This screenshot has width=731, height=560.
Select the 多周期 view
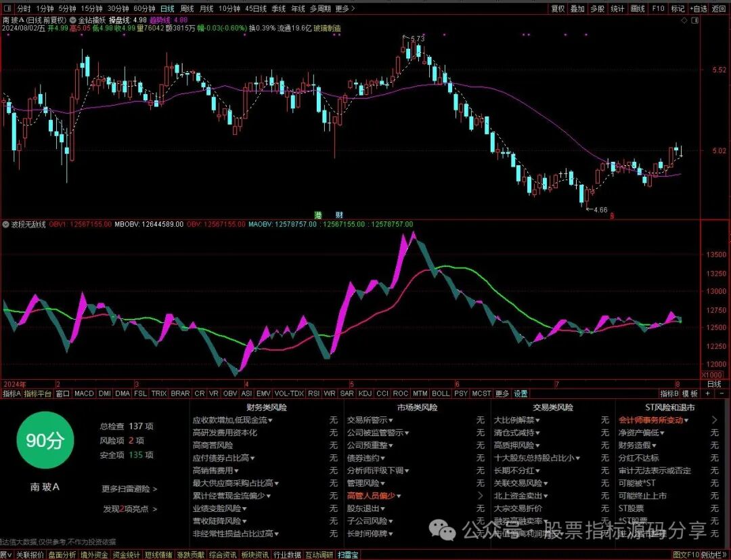point(321,8)
